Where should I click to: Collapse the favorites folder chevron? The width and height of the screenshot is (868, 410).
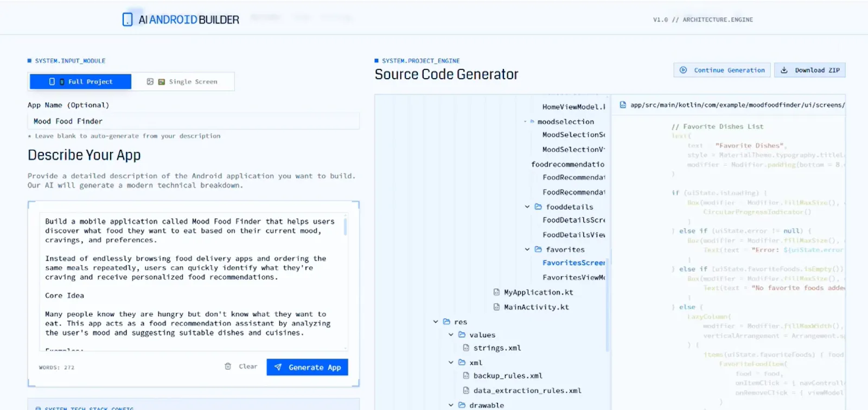[527, 249]
